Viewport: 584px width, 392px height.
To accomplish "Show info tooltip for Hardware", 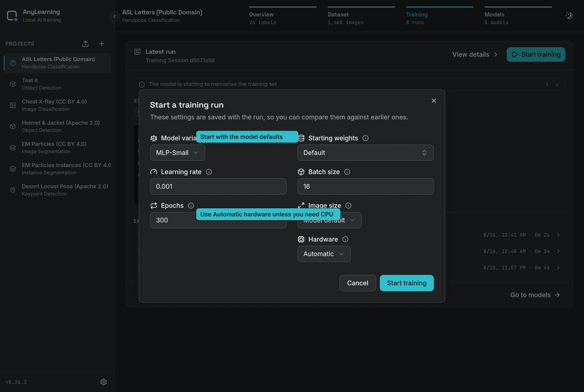I will point(345,239).
